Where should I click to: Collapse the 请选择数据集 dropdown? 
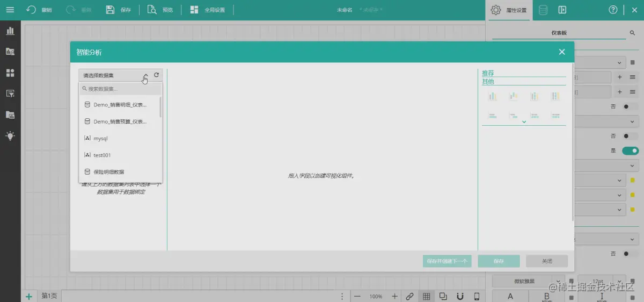[145, 75]
